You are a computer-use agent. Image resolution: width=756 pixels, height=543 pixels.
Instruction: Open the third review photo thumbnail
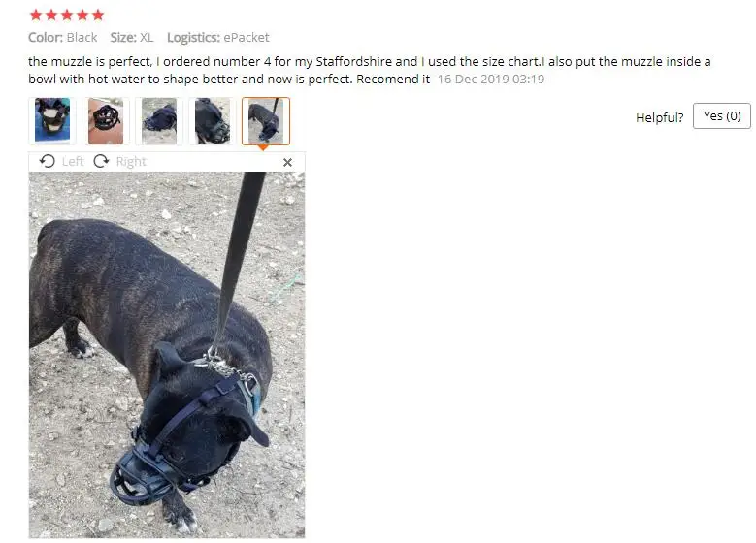159,121
